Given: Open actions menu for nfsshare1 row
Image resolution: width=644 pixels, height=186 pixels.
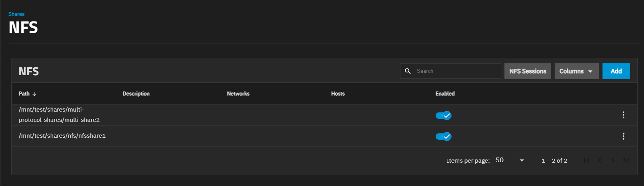Looking at the screenshot, I should (x=623, y=136).
